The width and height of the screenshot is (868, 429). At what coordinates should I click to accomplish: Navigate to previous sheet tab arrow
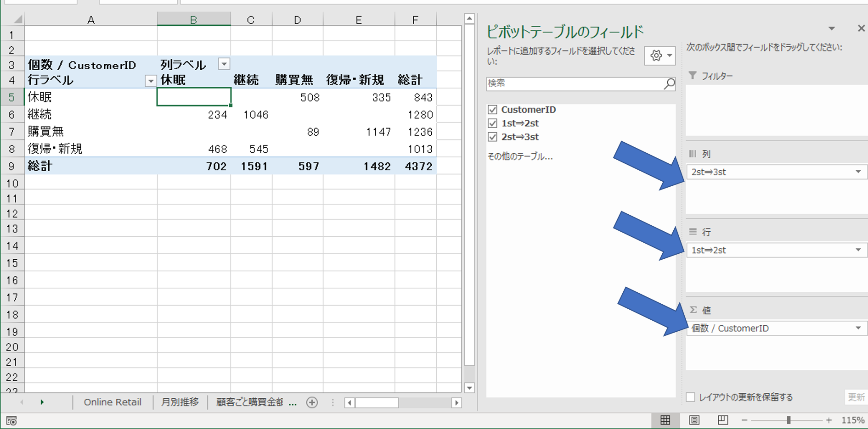[21, 402]
